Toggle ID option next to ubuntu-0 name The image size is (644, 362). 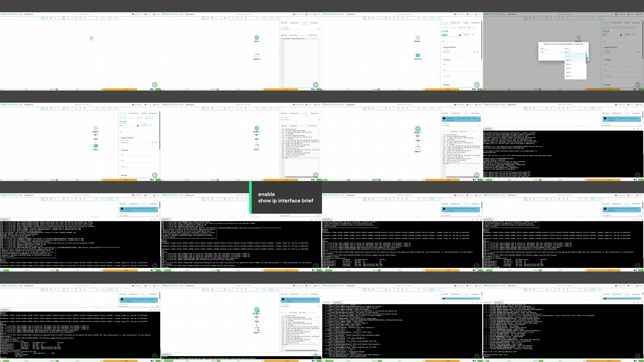(472, 34)
